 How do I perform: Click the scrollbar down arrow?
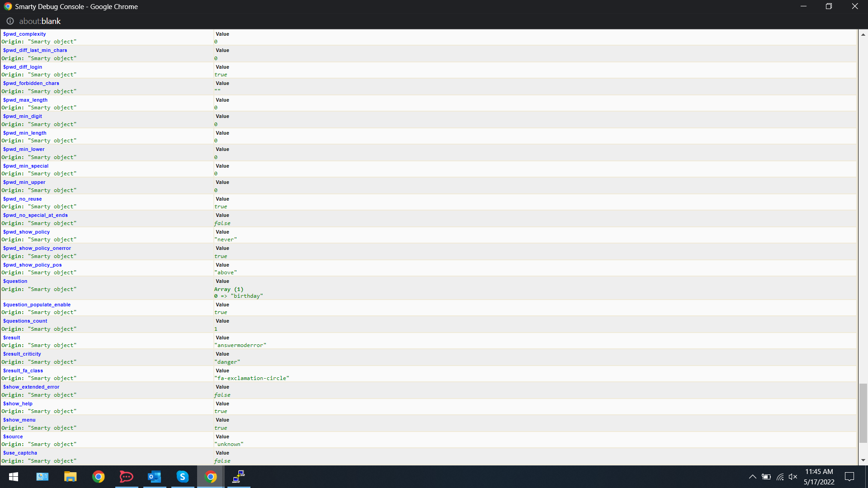tap(863, 460)
